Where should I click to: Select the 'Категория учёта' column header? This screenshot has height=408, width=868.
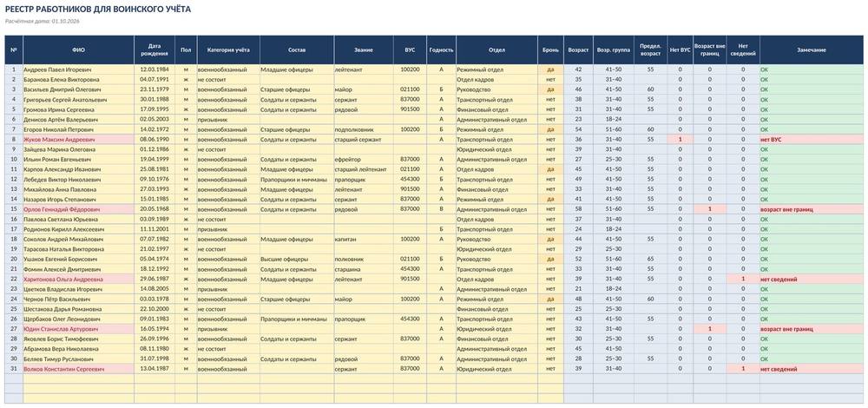(228, 49)
